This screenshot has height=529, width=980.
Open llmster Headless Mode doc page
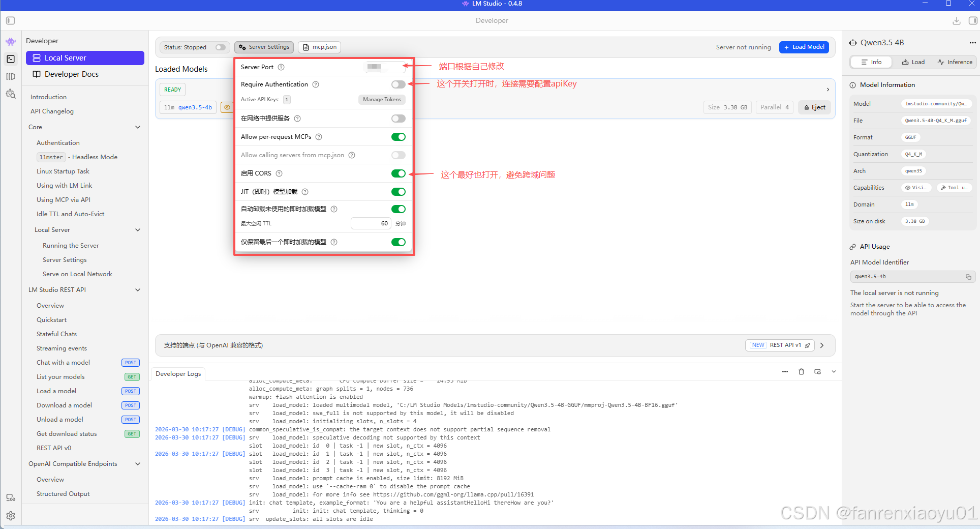[x=77, y=157]
